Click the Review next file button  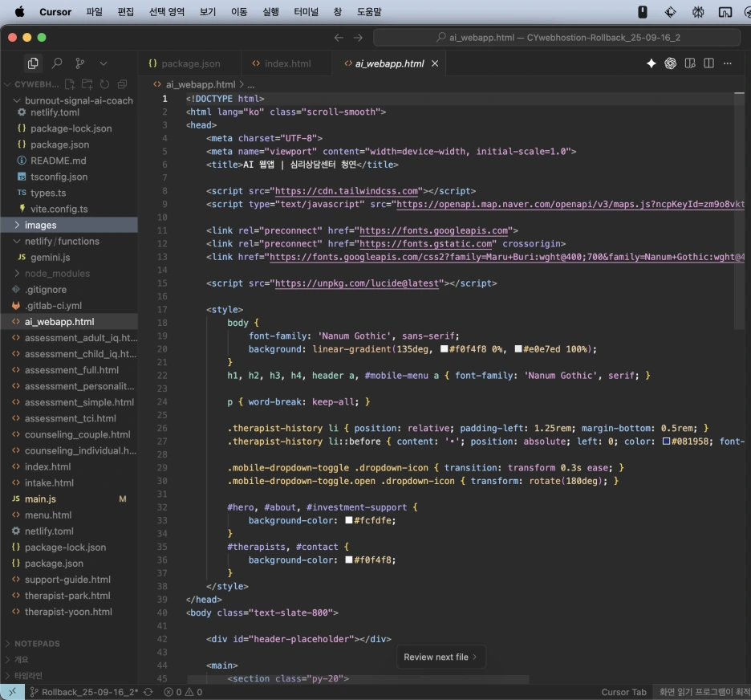point(440,657)
